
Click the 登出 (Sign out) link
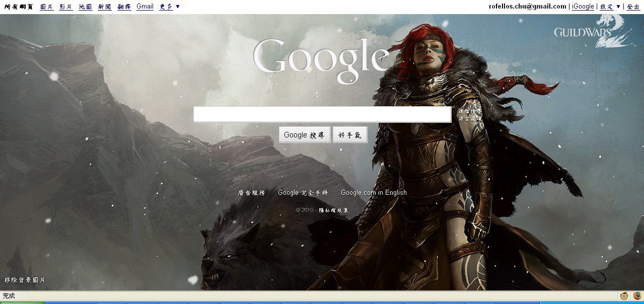pos(633,7)
